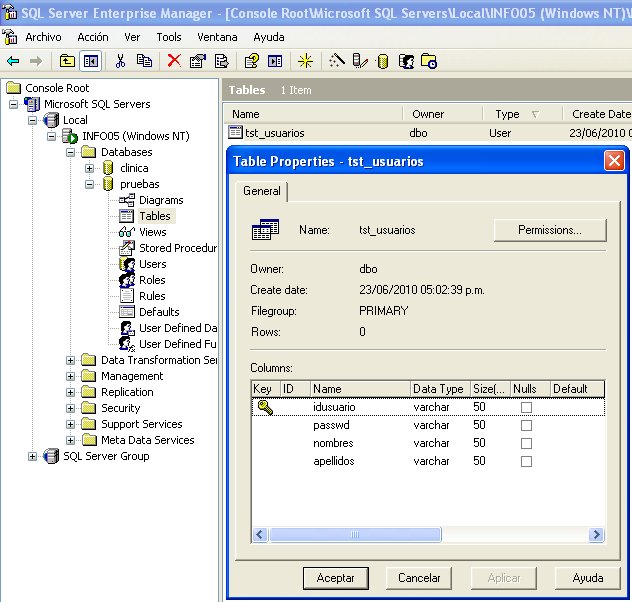Viewport: 632px width, 602px height.
Task: Click the columns list right scroll arrow
Action: tap(596, 535)
